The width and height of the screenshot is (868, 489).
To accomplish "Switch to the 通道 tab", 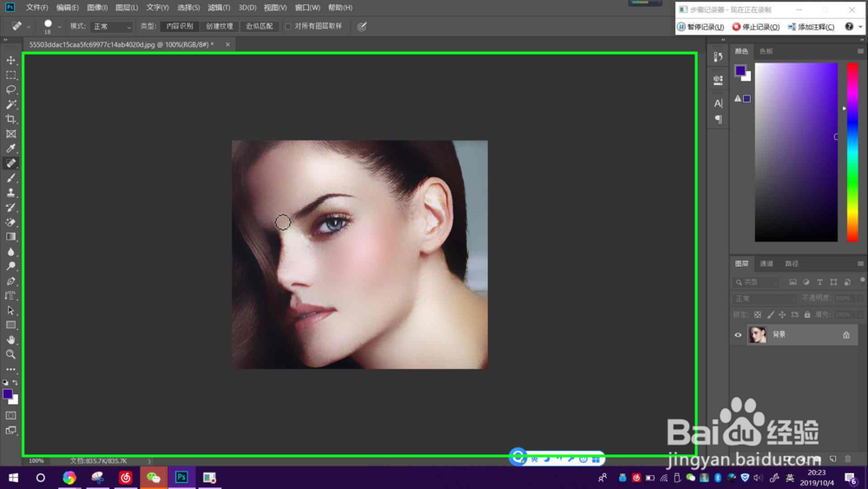I will coord(766,263).
